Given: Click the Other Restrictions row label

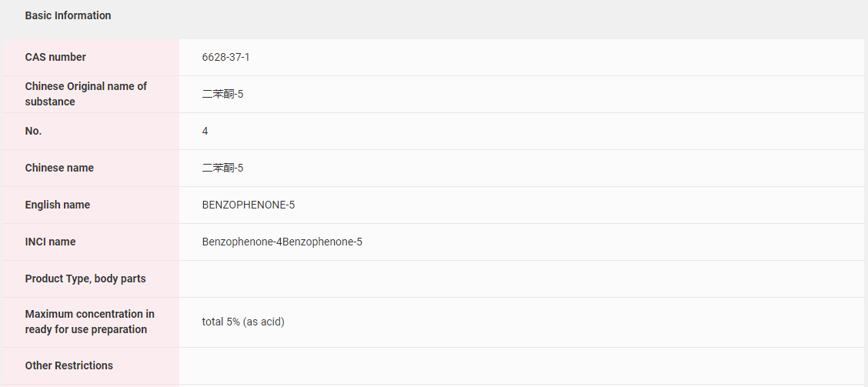Looking at the screenshot, I should point(68,365).
